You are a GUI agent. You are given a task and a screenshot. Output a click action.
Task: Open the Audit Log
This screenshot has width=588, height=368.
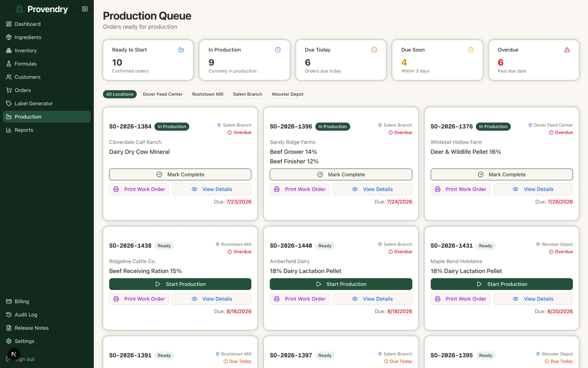[x=47, y=314]
